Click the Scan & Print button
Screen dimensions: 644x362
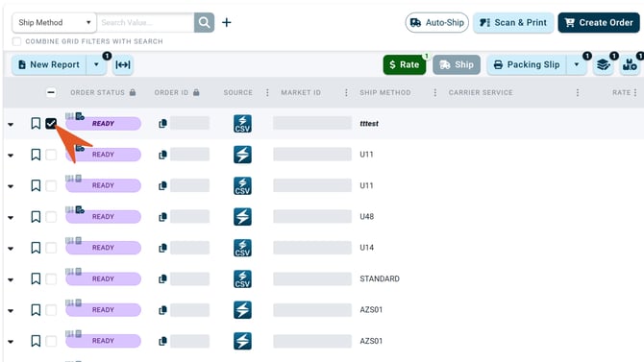(513, 23)
